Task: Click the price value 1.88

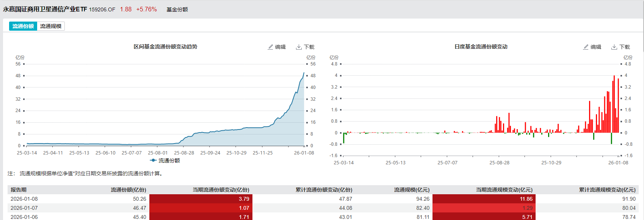Action: click(x=126, y=9)
